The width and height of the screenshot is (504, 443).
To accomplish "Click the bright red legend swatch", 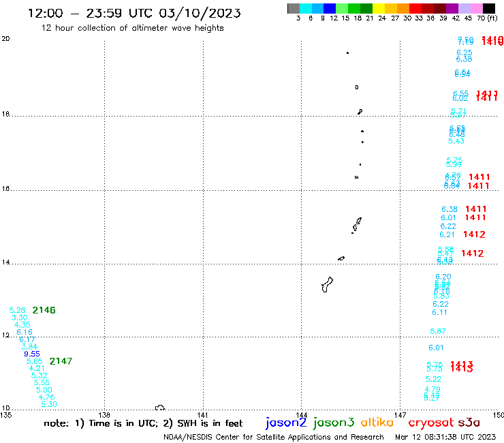I will click(x=415, y=8).
